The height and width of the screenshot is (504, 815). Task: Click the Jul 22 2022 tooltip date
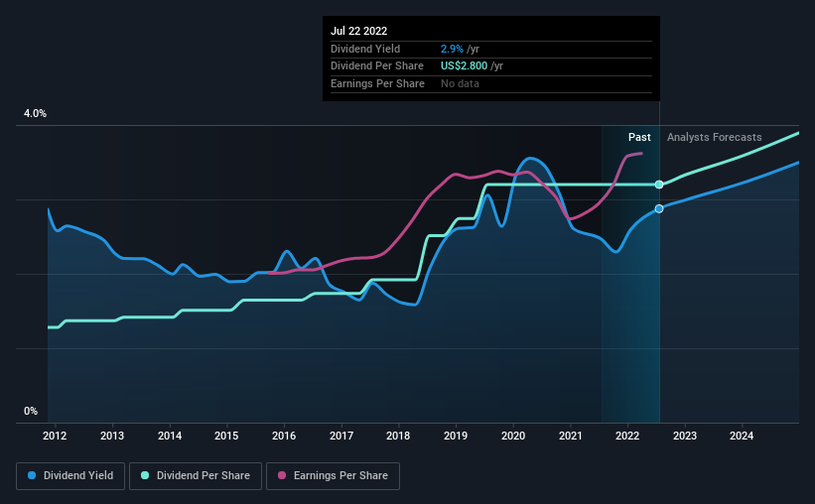click(x=358, y=31)
